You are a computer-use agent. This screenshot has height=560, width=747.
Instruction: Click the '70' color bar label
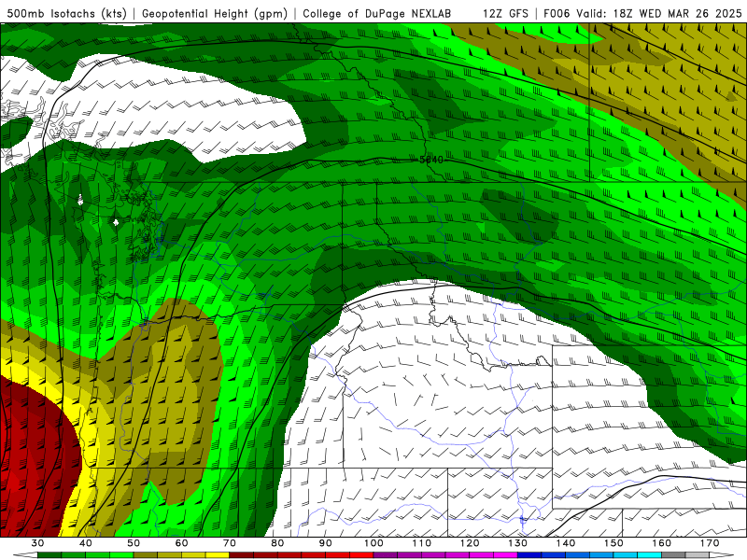(x=230, y=543)
